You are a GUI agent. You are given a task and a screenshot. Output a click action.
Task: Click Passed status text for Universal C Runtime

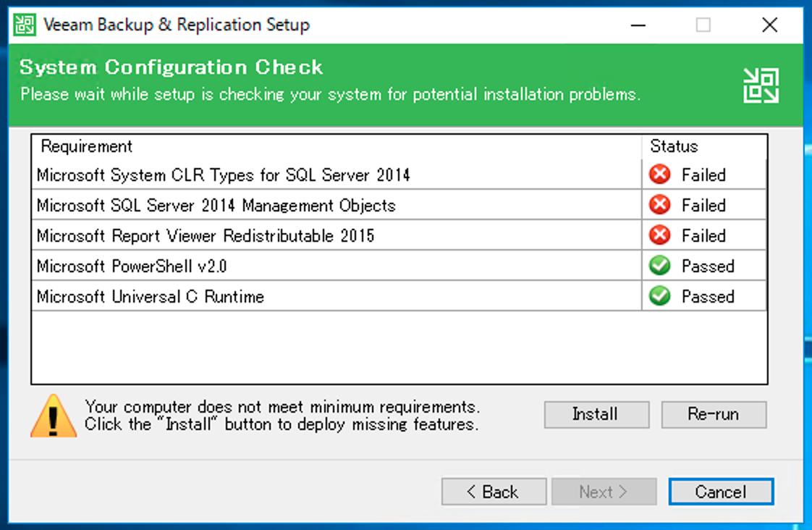pyautogui.click(x=708, y=297)
